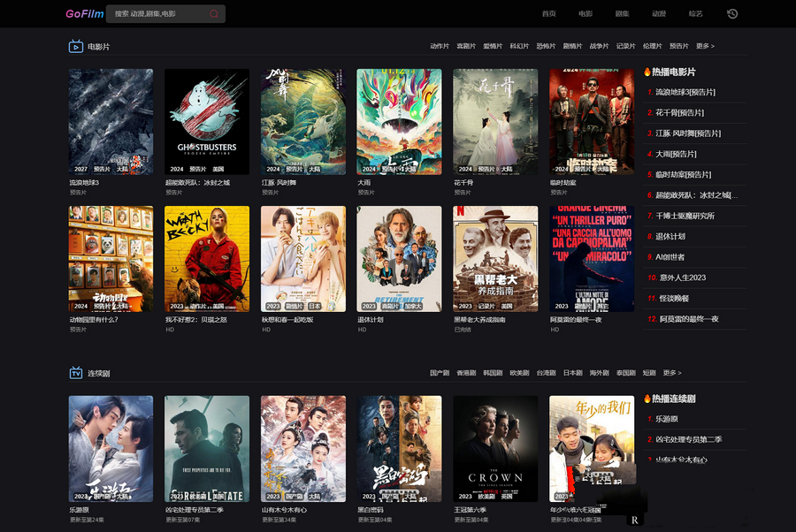The height and width of the screenshot is (532, 796).
Task: Click the TV icon beside 连续剧
Action: (76, 372)
